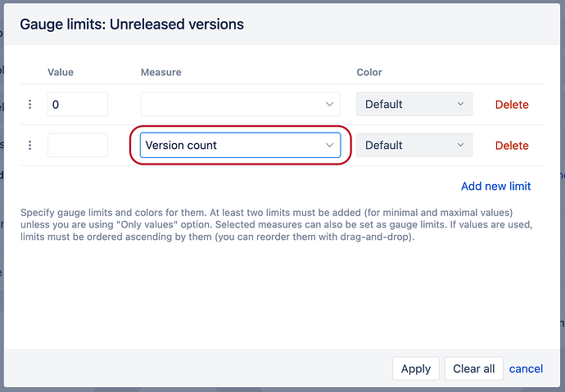The image size is (565, 392).
Task: Click the chevron arrow of Version count dropdown
Action: [x=330, y=146]
